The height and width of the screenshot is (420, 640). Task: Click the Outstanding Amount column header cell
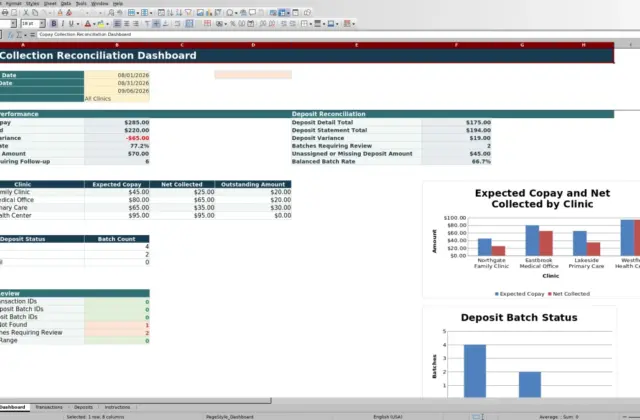(x=253, y=184)
